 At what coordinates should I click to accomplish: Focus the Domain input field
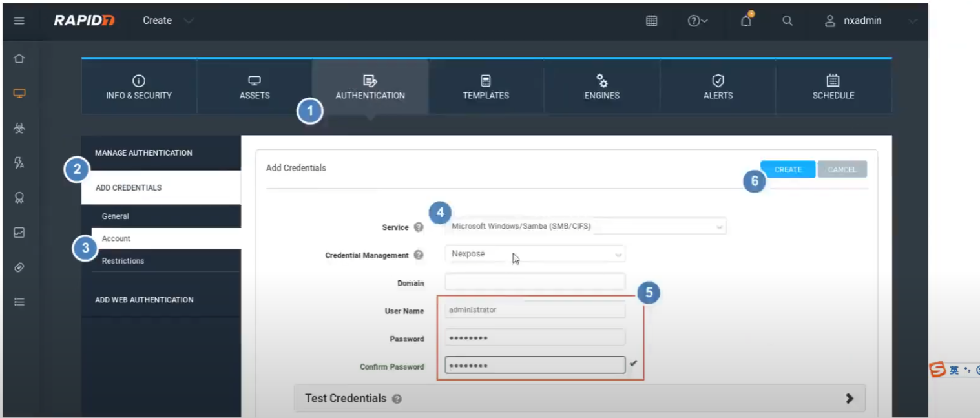[535, 282]
